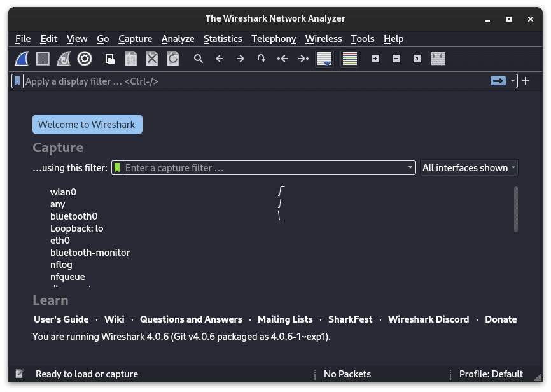Open display filter bookmark icon
551x392 pixels.
click(x=17, y=81)
